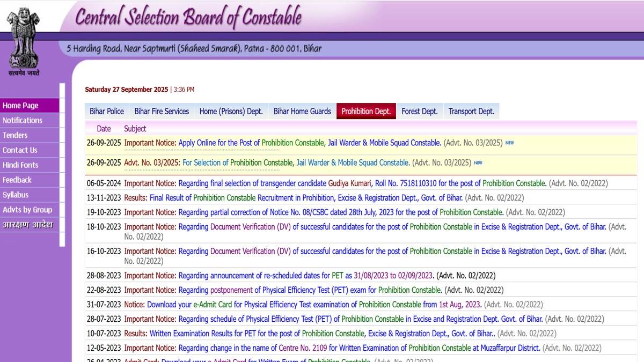Viewport: 644px width, 362px height.
Task: Select the Bihar Home Guards tab
Action: (302, 111)
